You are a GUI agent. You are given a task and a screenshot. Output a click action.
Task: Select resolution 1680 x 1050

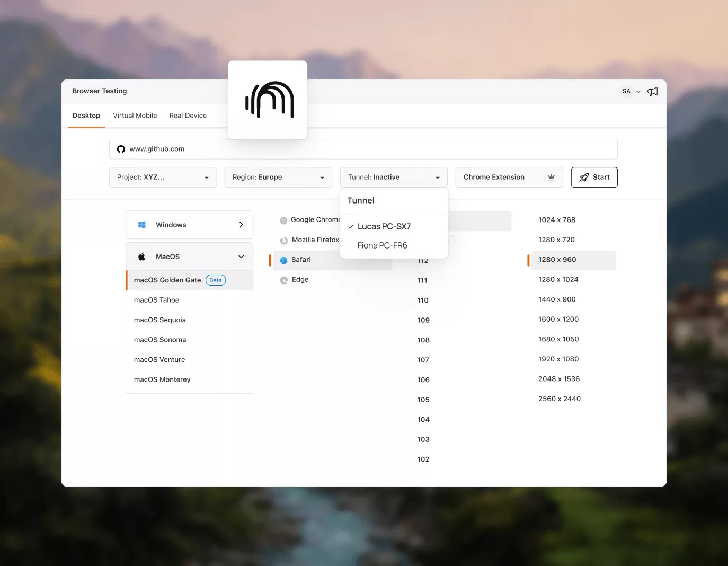click(x=558, y=339)
